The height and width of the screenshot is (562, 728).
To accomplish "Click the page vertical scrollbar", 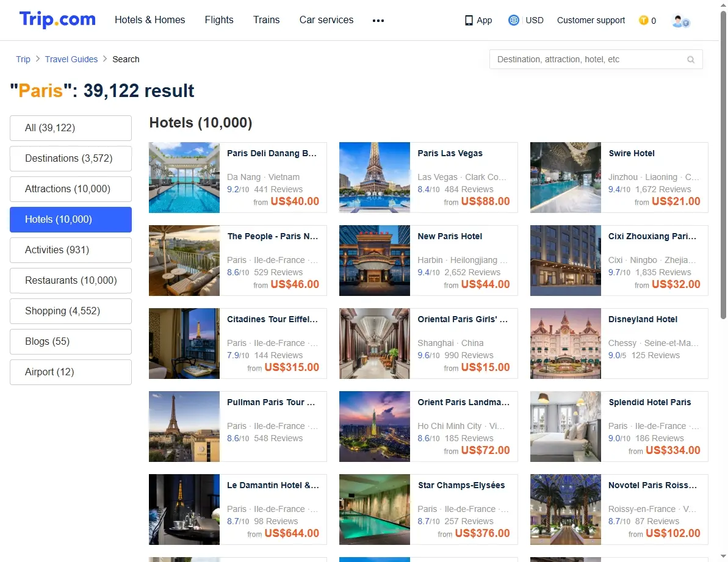I will [723, 165].
